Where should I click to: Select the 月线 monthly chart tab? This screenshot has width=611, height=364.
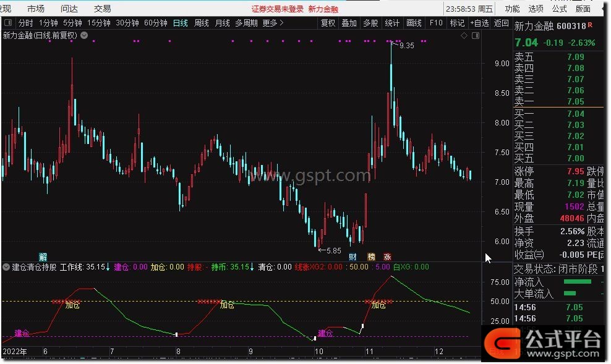tap(223, 23)
